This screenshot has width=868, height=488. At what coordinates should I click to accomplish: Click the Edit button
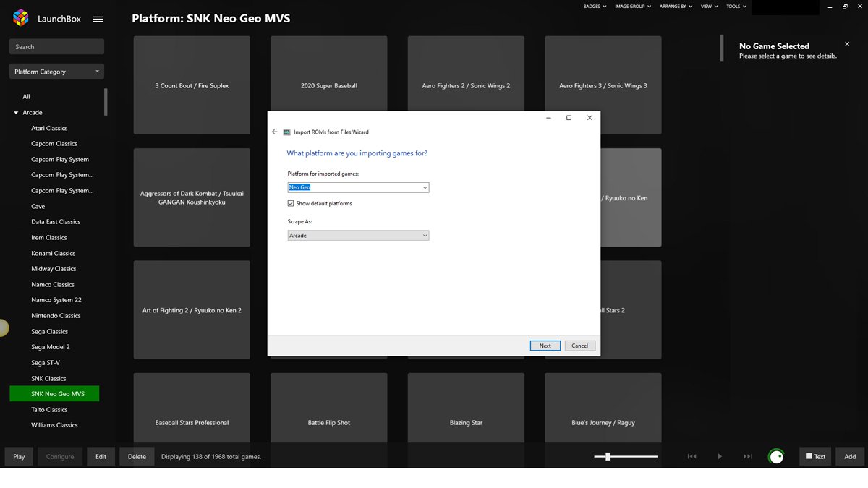(101, 456)
